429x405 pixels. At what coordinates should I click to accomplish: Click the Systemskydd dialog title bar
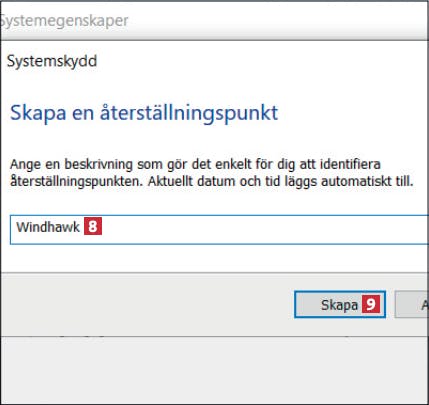pyautogui.click(x=215, y=61)
